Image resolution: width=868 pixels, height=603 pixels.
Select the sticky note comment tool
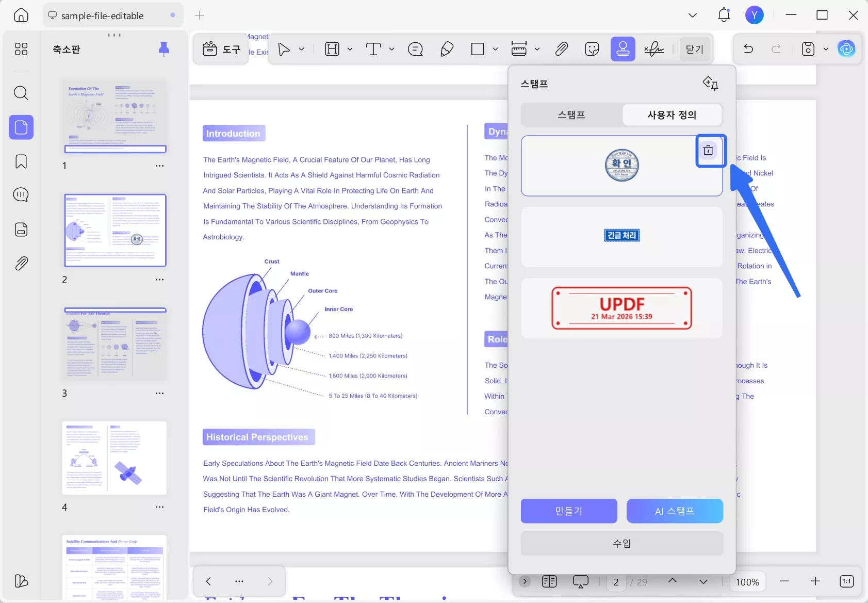[415, 49]
